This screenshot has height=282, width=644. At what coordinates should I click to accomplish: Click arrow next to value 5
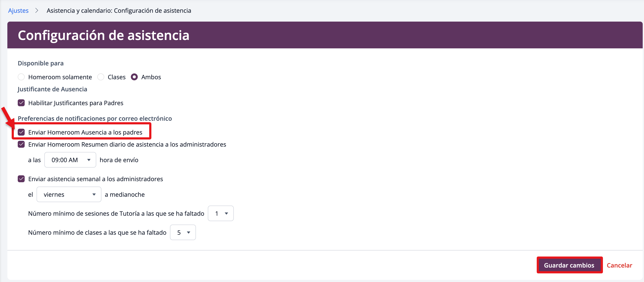click(x=189, y=232)
